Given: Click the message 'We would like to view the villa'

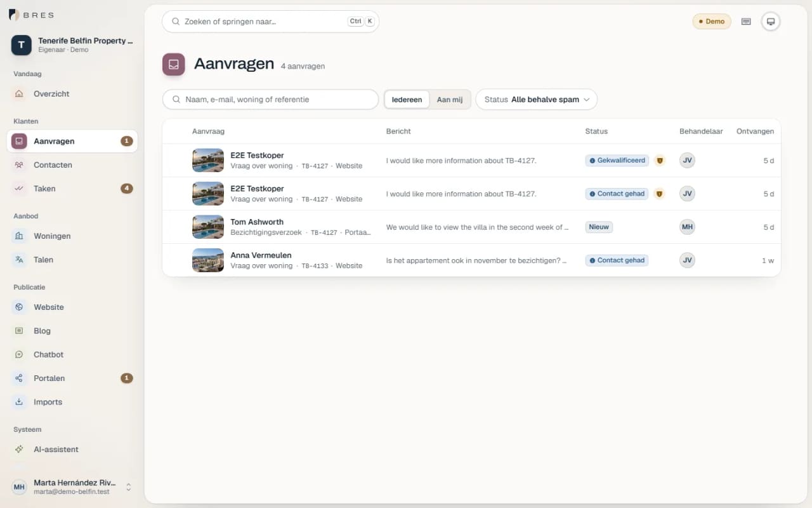Looking at the screenshot, I should pyautogui.click(x=477, y=227).
